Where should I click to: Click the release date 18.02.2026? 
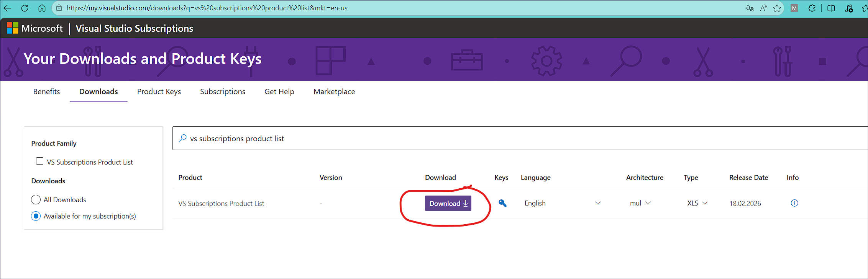(745, 204)
